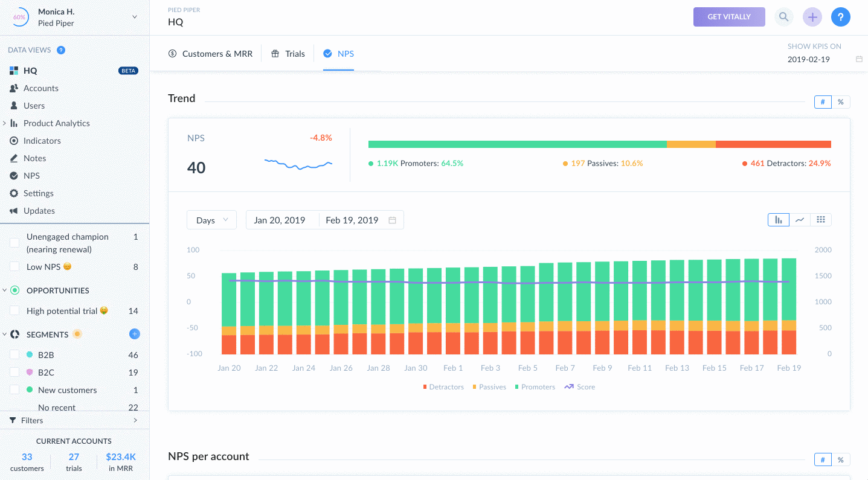Go to Accounts in sidebar

click(x=41, y=88)
